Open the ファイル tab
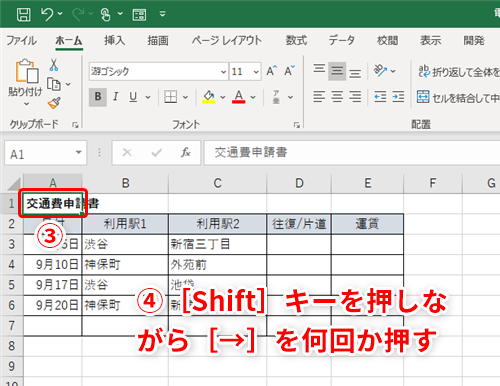Screen dimensions: 500x386 (x=22, y=40)
